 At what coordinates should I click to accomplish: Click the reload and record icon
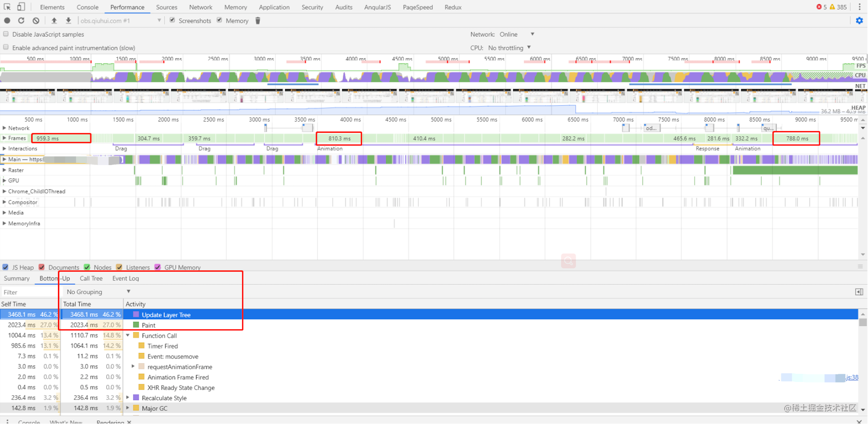tap(21, 20)
